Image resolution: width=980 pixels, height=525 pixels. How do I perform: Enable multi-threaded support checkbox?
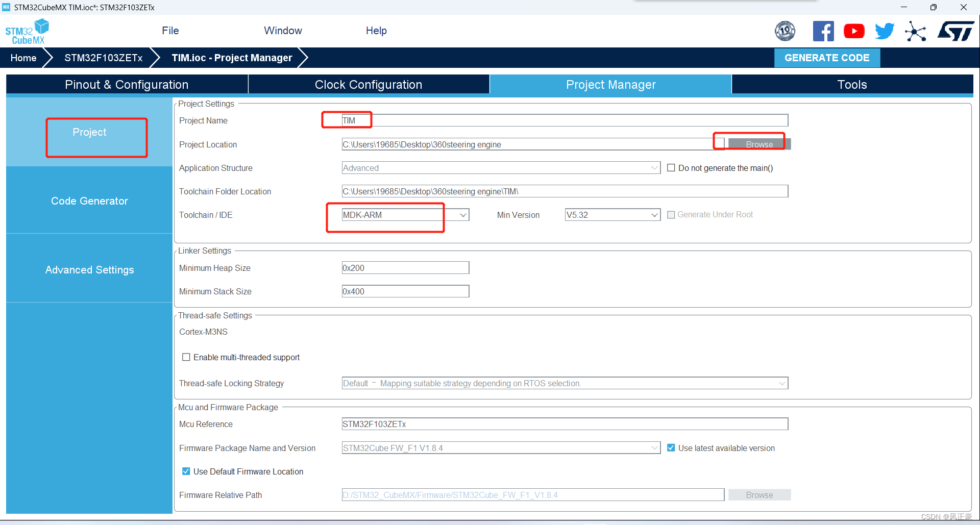tap(186, 357)
